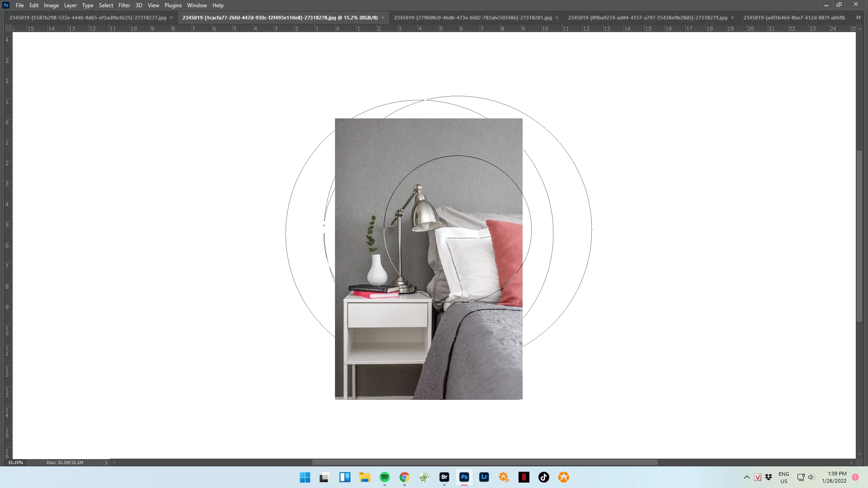868x488 pixels.
Task: Open the Select menu
Action: 106,5
